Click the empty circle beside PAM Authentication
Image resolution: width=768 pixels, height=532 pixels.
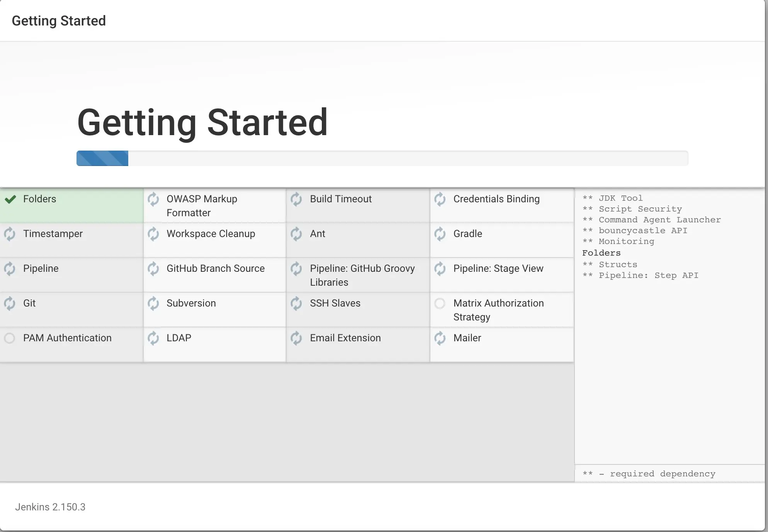pos(10,338)
